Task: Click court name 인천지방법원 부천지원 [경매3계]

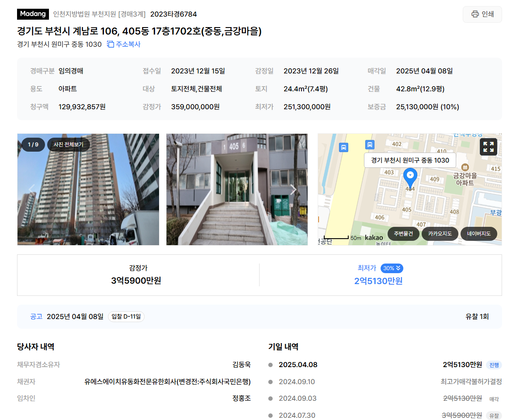Action: click(x=99, y=14)
